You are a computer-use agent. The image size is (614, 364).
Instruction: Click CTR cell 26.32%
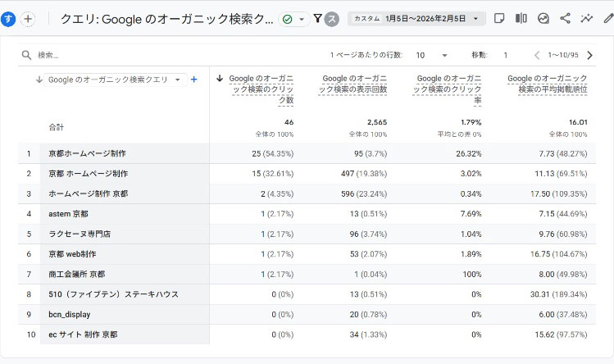[x=469, y=153]
